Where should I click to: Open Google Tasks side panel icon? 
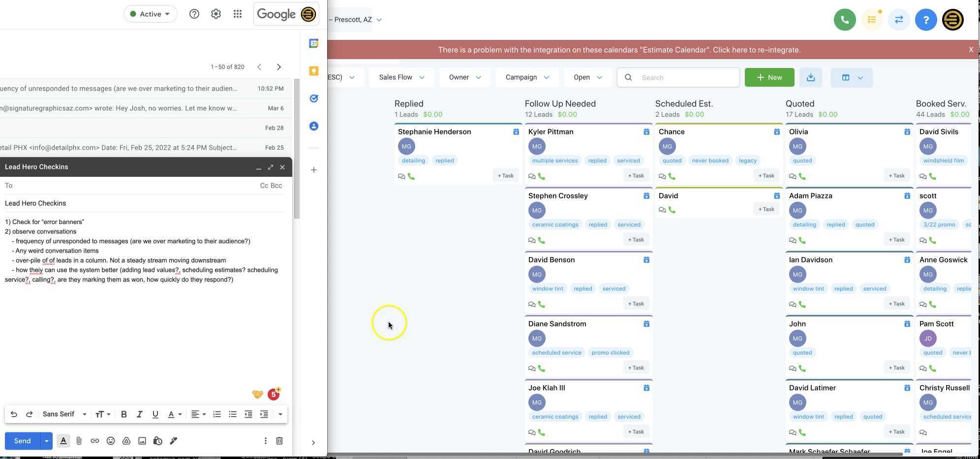tap(314, 98)
